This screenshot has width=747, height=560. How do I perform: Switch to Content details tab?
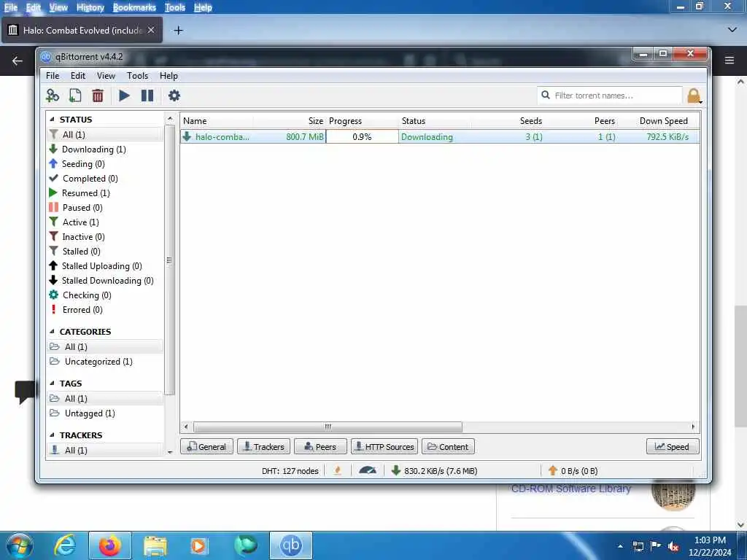pos(449,447)
